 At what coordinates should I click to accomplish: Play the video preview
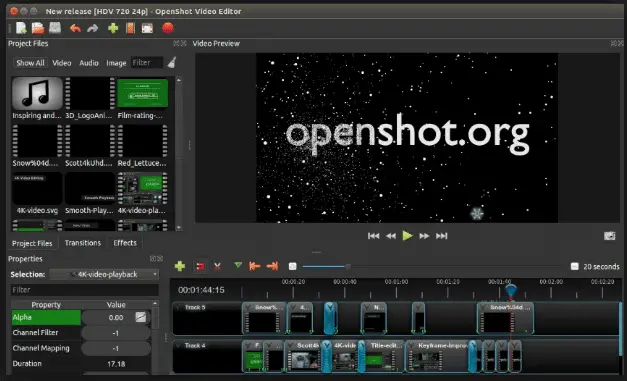point(407,236)
